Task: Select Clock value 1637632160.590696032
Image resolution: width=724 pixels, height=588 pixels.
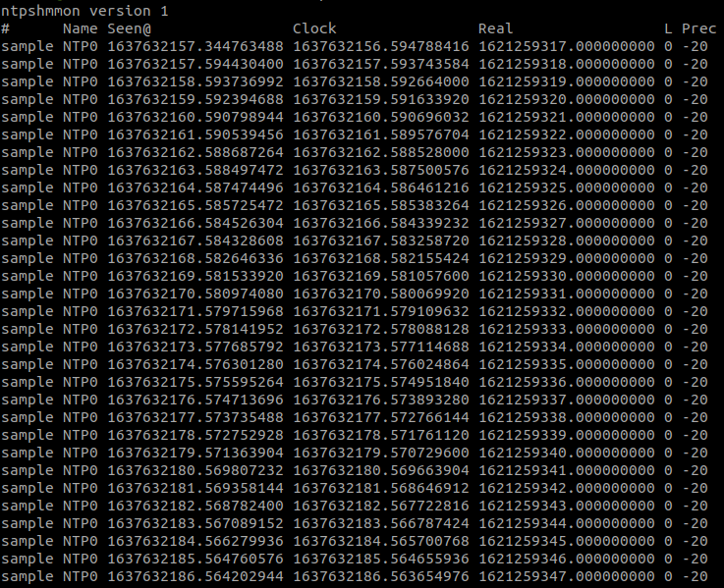Action: pyautogui.click(x=381, y=117)
